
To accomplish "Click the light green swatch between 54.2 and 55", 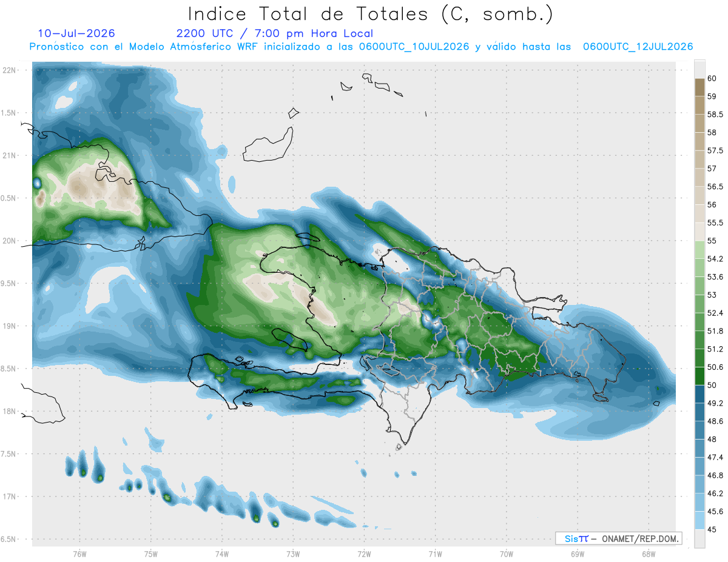I will (x=699, y=250).
